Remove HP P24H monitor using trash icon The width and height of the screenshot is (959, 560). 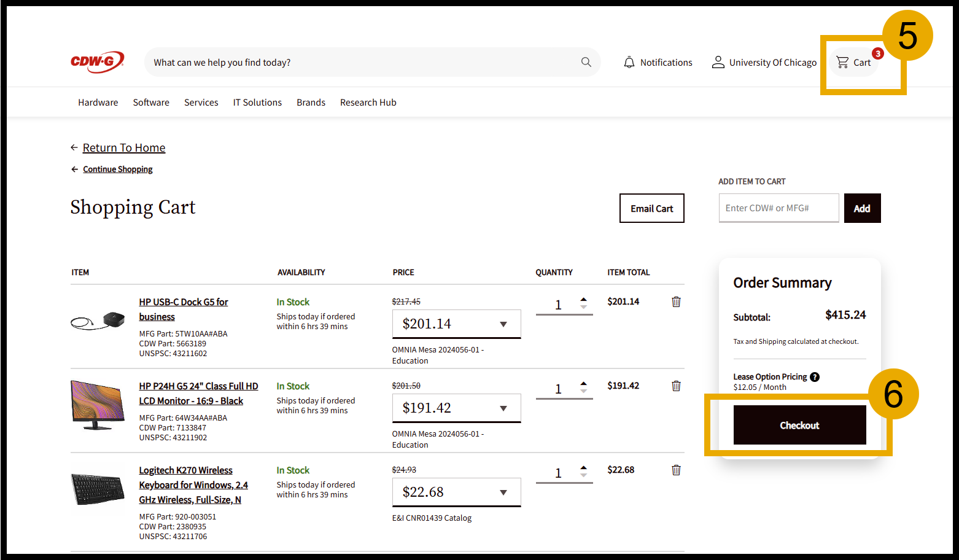pyautogui.click(x=676, y=386)
